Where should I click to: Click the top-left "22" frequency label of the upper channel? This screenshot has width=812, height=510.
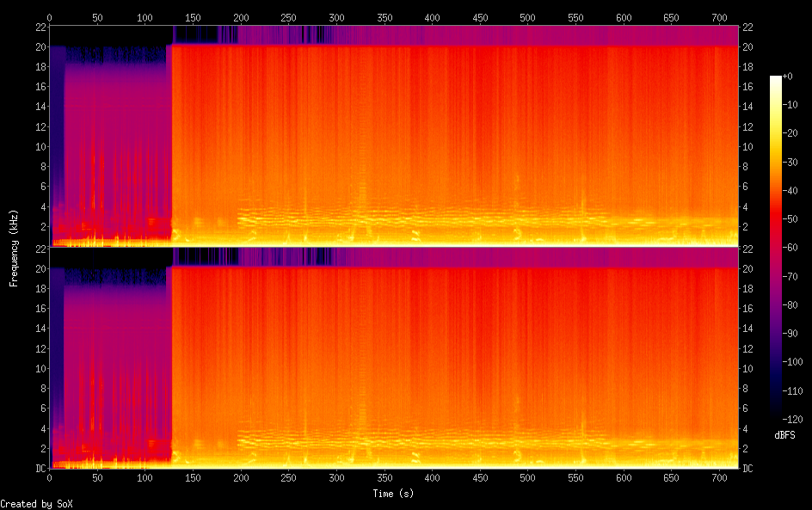[x=40, y=27]
